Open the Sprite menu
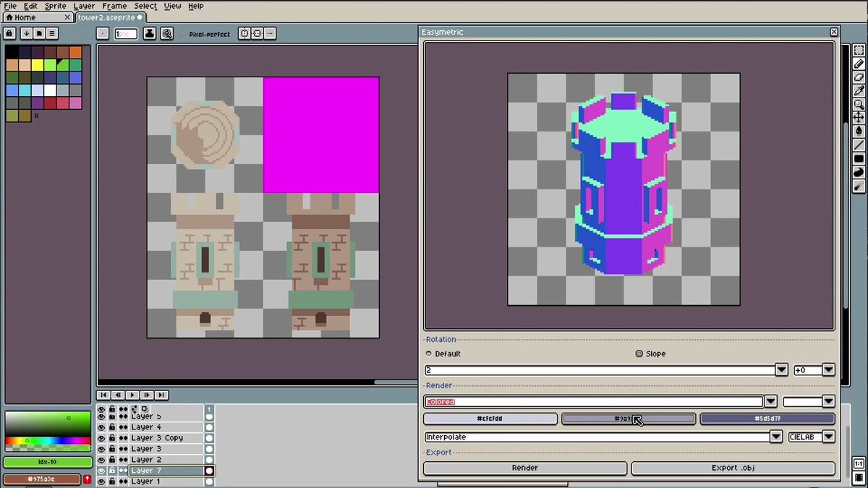 tap(55, 6)
